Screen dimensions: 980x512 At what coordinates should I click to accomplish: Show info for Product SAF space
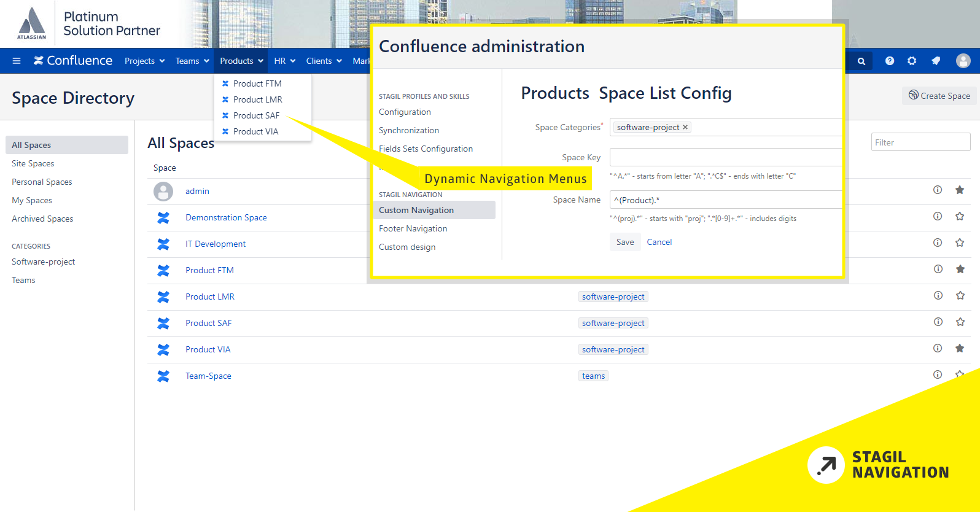[938, 322]
